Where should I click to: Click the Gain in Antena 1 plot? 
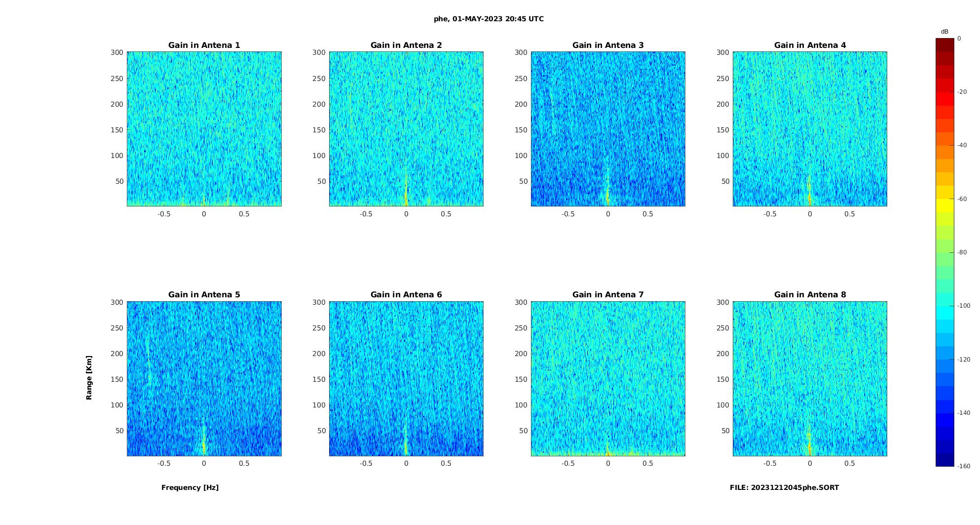(204, 129)
